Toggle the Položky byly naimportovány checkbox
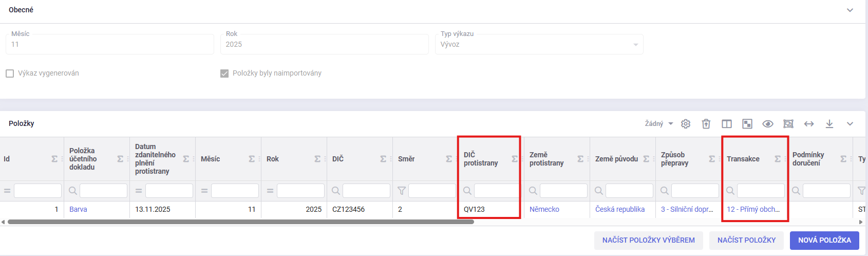868x256 pixels. [224, 74]
